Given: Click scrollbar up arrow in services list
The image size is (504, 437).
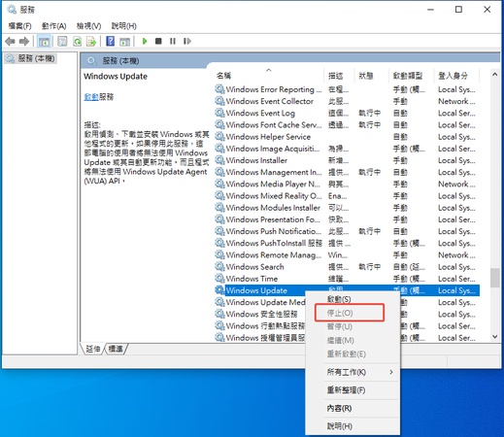Looking at the screenshot, I should pos(494,75).
